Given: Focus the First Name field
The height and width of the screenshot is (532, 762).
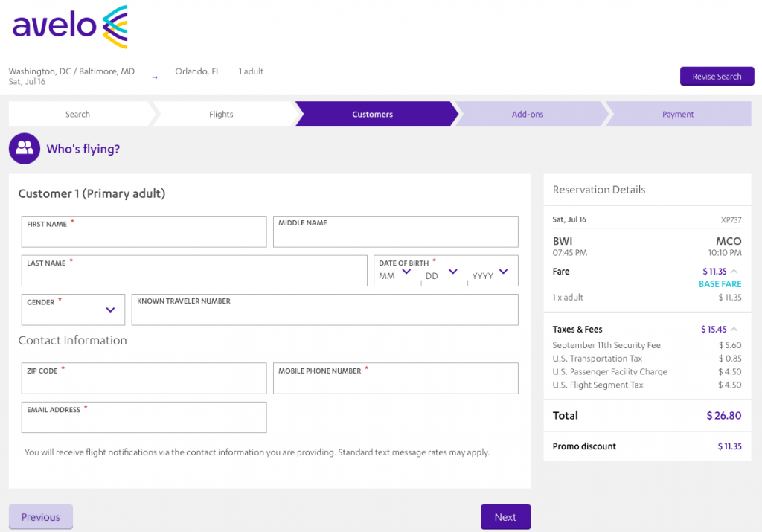Looking at the screenshot, I should point(144,235).
